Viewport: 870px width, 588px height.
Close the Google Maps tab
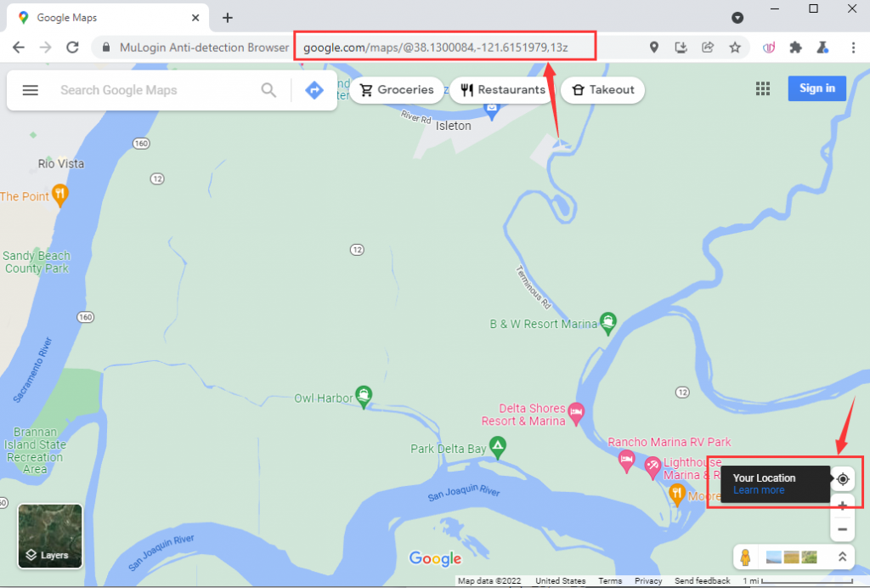click(x=195, y=18)
